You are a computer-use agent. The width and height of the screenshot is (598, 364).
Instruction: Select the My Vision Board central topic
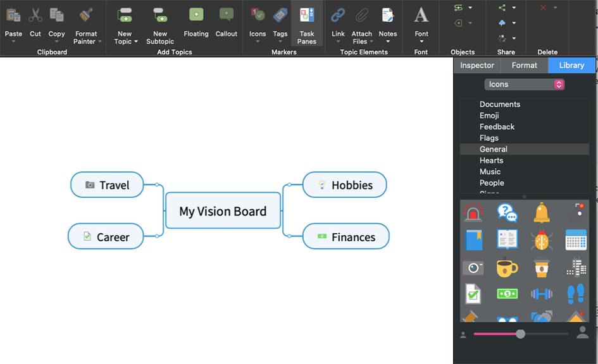coord(223,211)
